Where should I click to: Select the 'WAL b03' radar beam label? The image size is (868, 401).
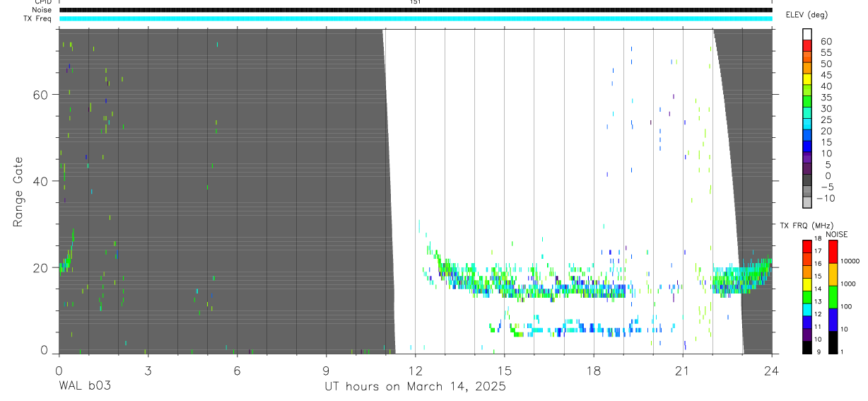(x=84, y=387)
